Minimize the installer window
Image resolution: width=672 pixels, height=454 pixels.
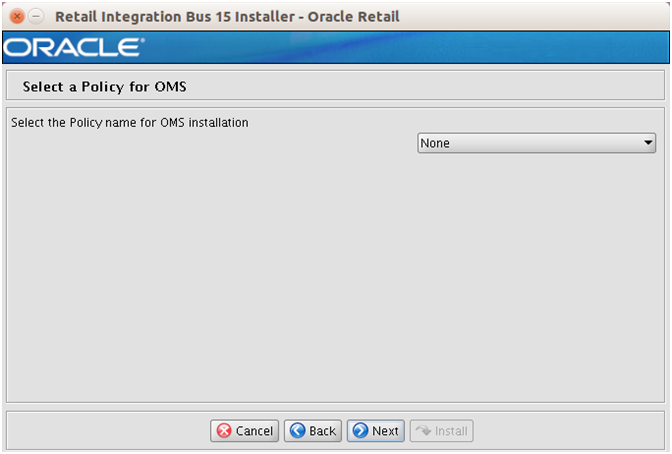(36, 17)
